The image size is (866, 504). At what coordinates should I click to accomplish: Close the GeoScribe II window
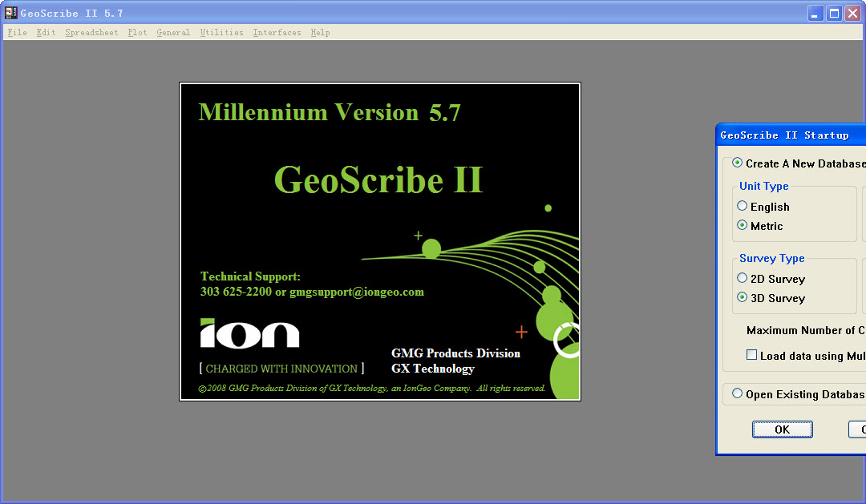pyautogui.click(x=852, y=13)
